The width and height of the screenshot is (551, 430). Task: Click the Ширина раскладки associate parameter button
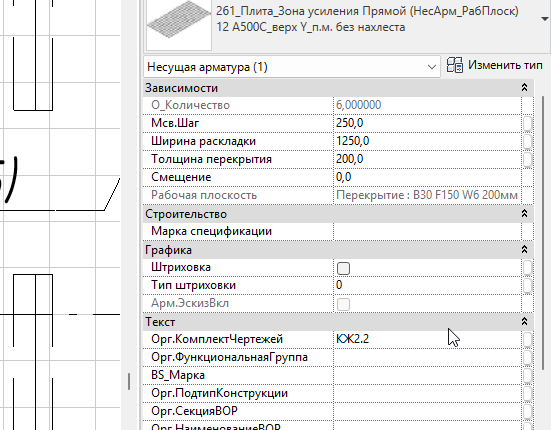click(x=527, y=141)
